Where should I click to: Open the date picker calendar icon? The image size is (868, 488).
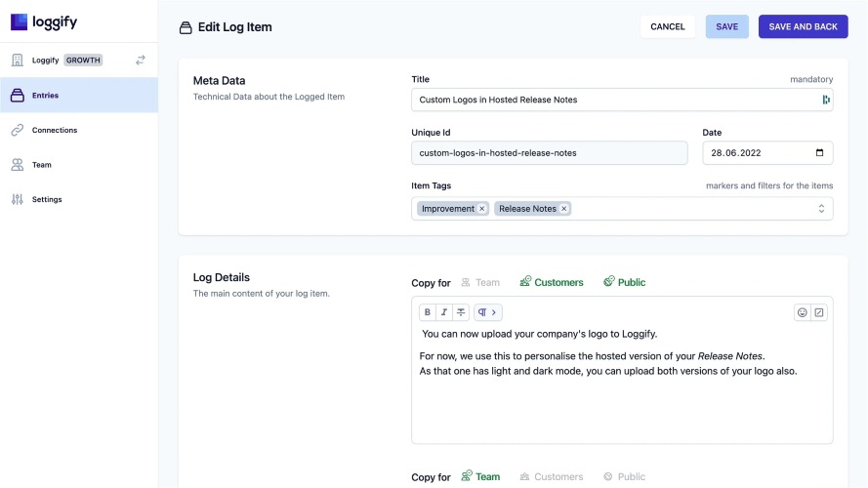tap(819, 153)
